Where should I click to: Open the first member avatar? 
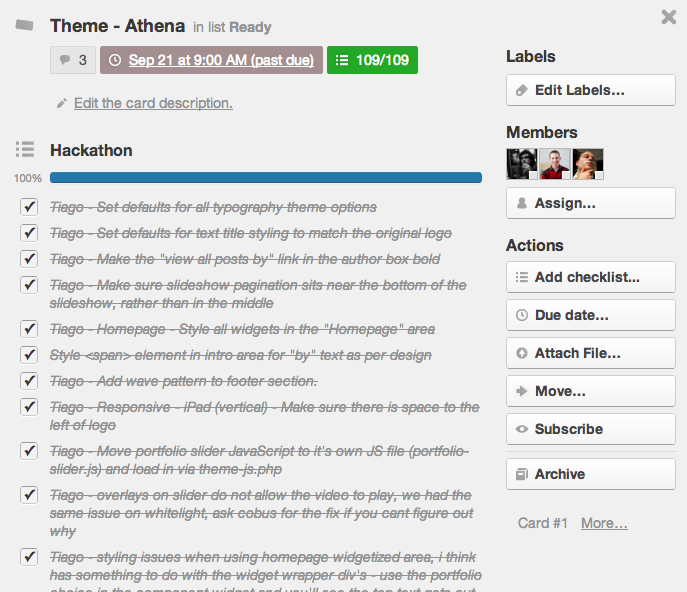tap(522, 164)
